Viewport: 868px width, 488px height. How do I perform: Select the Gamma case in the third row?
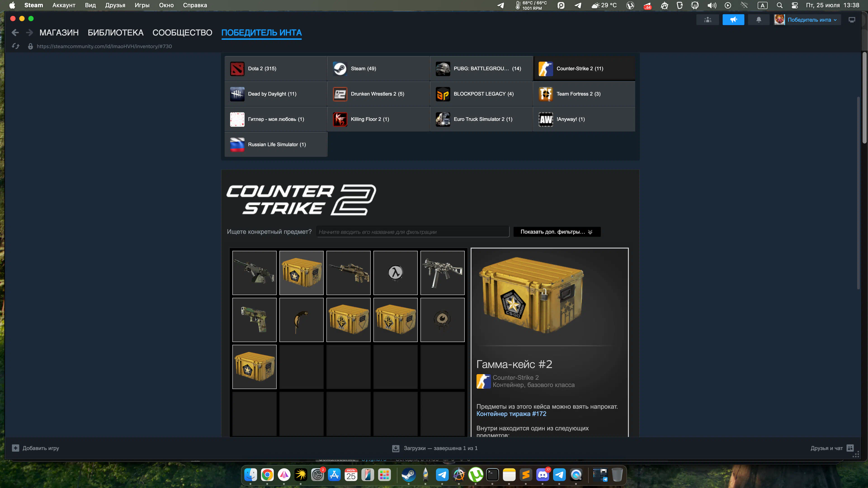pyautogui.click(x=254, y=367)
